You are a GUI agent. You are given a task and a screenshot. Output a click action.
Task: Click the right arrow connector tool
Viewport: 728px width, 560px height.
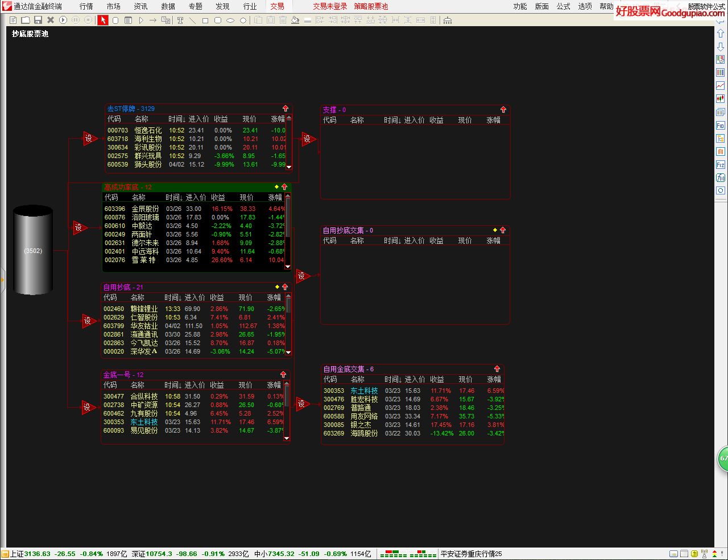(153, 20)
